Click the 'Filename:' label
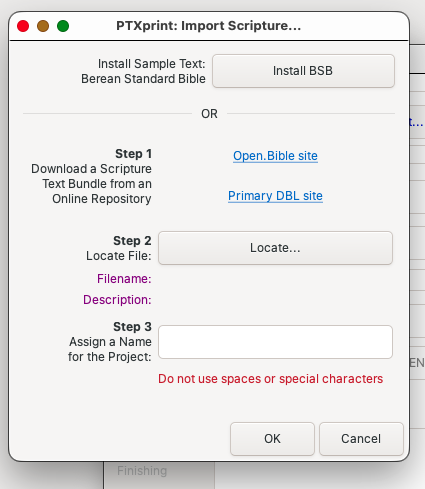 click(x=124, y=279)
